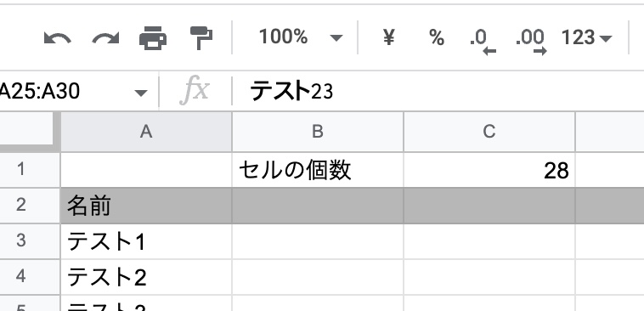Apply yen currency format
The height and width of the screenshot is (311, 644).
388,37
